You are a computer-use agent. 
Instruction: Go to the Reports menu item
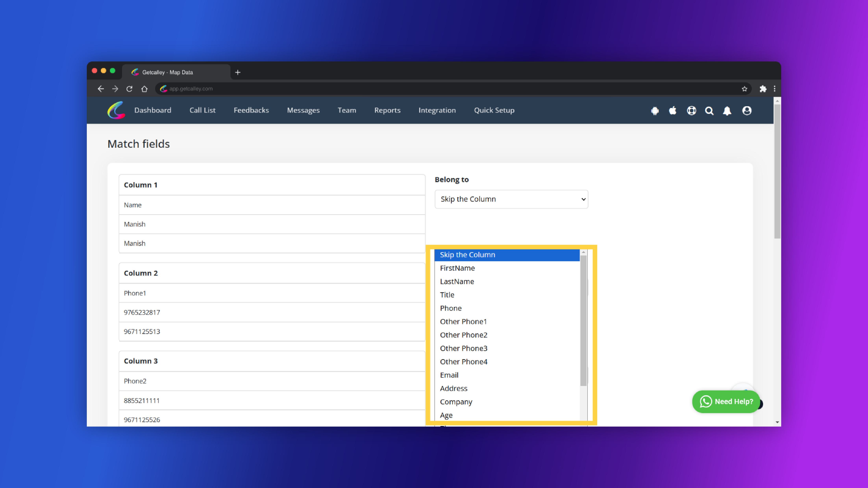tap(387, 110)
